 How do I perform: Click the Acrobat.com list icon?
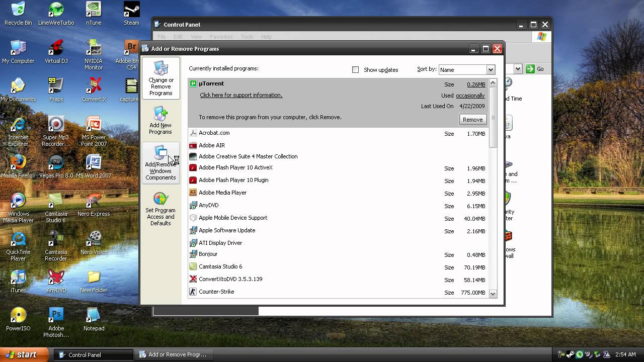(193, 133)
